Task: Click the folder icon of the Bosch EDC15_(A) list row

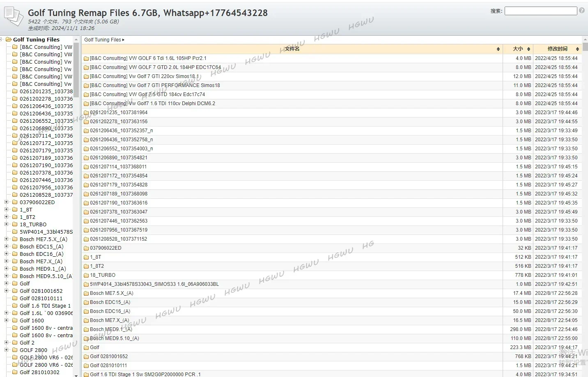Action: [x=86, y=302]
